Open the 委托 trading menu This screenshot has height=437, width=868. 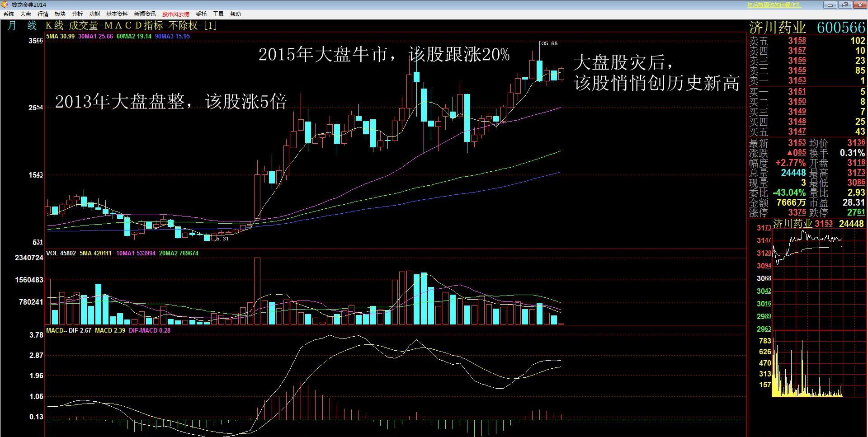(x=200, y=14)
